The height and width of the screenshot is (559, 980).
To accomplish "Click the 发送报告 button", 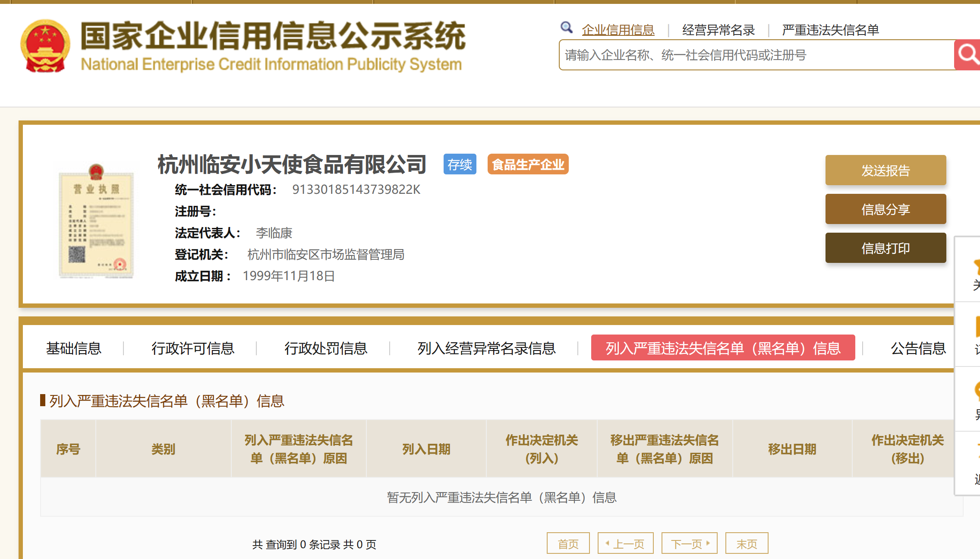I will [885, 170].
